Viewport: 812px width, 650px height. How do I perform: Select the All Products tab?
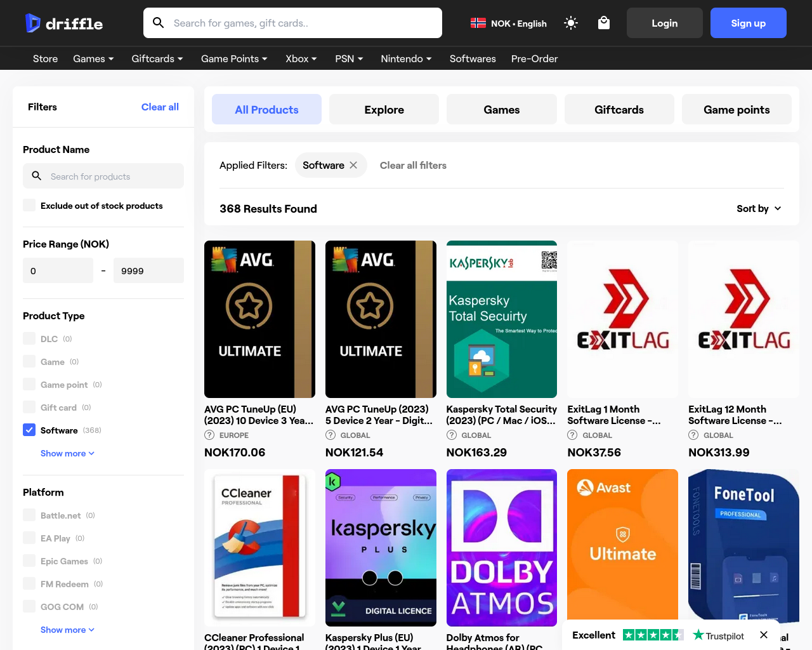tap(266, 109)
